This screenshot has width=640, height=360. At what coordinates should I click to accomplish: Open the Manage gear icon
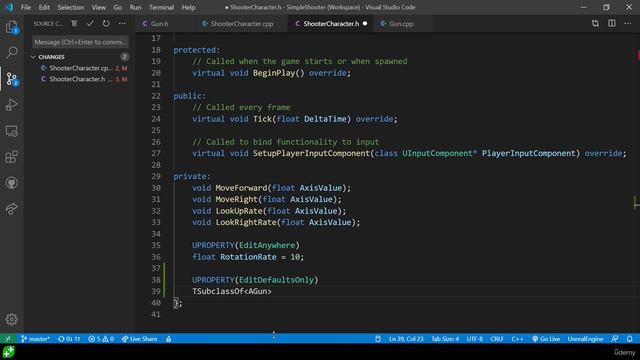(x=11, y=319)
